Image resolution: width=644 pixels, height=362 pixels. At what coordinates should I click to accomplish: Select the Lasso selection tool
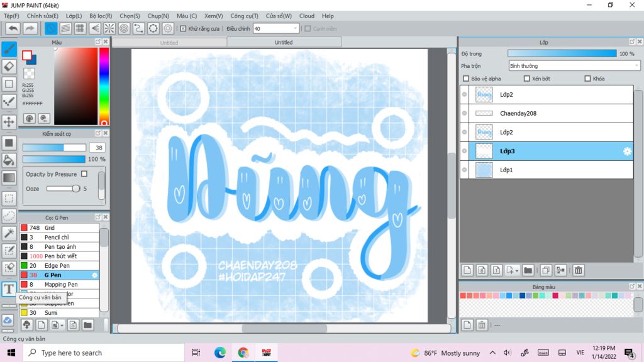click(x=9, y=216)
